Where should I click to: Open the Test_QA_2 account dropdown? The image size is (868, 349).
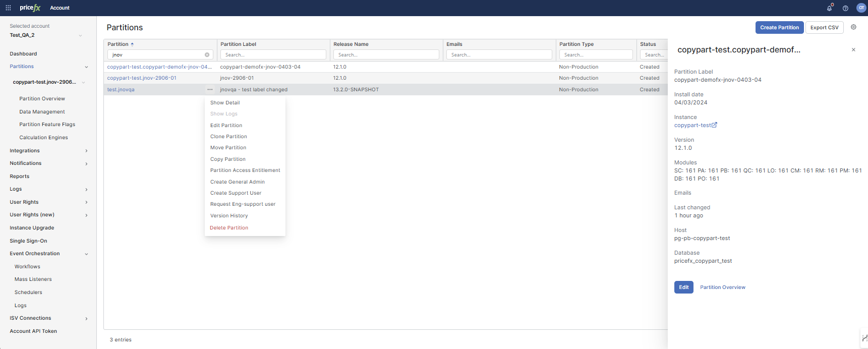point(80,35)
